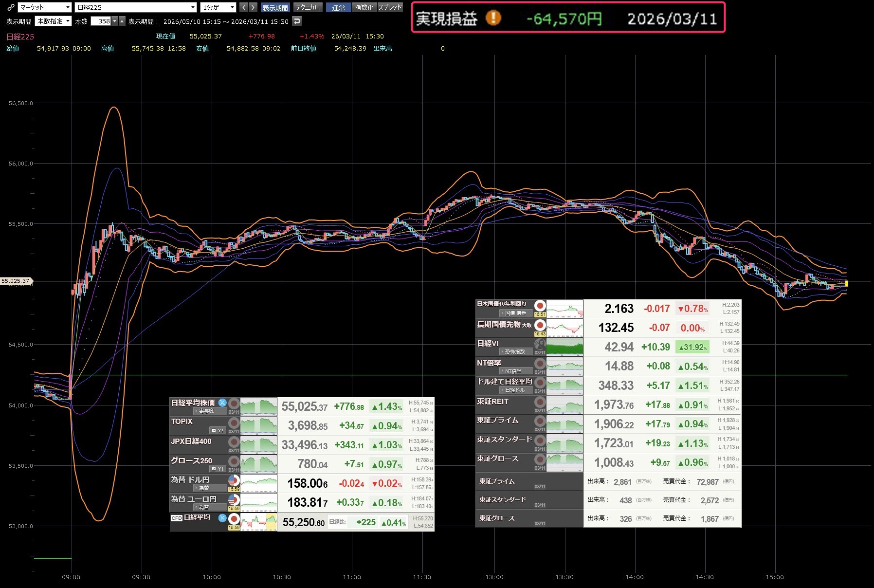Click the 恐怖指数 button under 日経VI

point(515,351)
